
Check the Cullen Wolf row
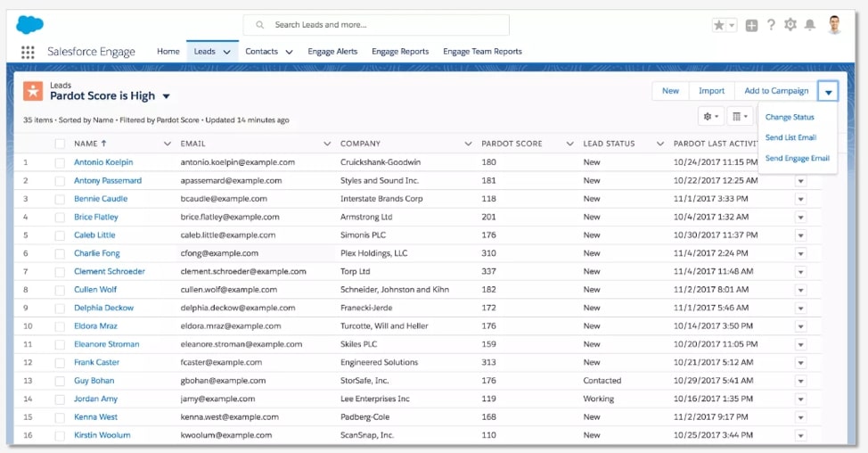click(x=60, y=290)
